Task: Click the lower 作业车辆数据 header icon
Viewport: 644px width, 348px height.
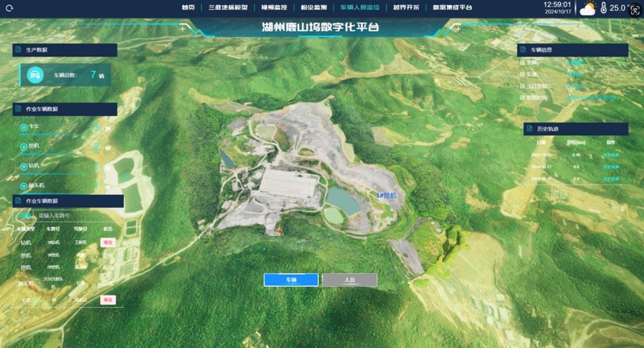Action: click(x=18, y=201)
